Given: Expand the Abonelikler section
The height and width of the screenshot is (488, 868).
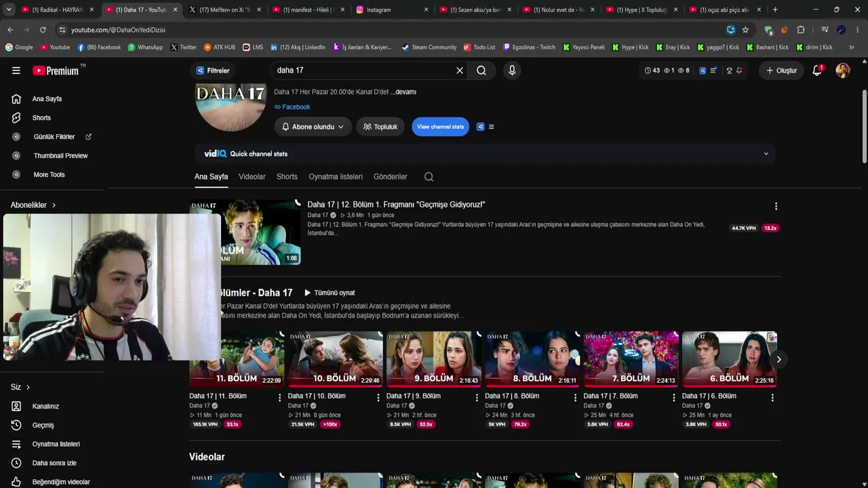Looking at the screenshot, I should tap(33, 205).
